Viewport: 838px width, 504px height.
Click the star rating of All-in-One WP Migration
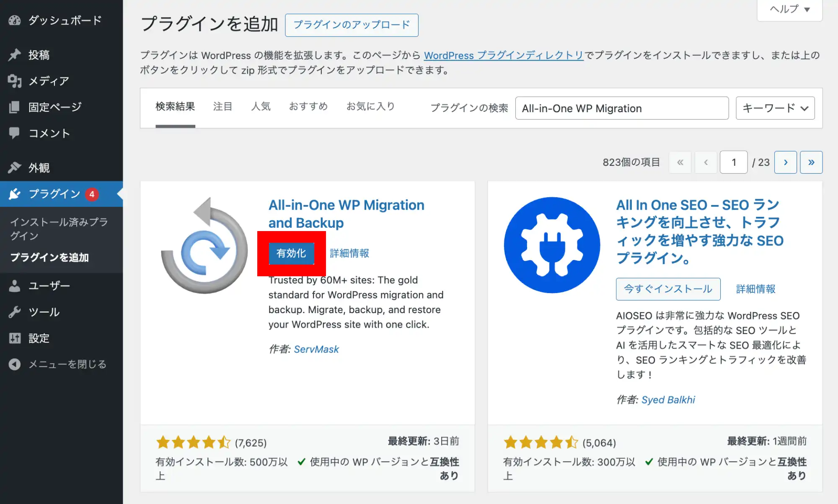coord(193,441)
